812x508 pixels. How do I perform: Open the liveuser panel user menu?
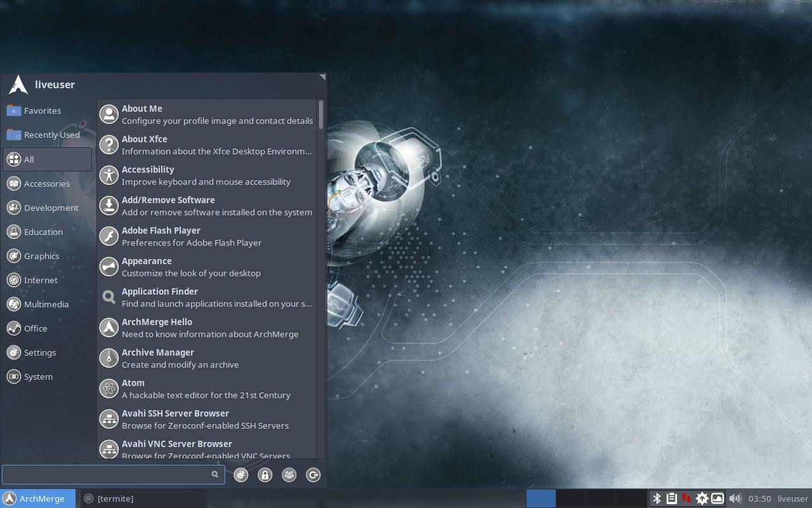click(793, 498)
